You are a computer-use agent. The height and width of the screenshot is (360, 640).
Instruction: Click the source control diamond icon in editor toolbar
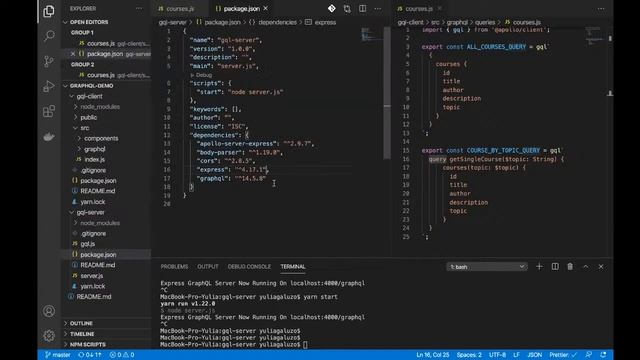331,9
